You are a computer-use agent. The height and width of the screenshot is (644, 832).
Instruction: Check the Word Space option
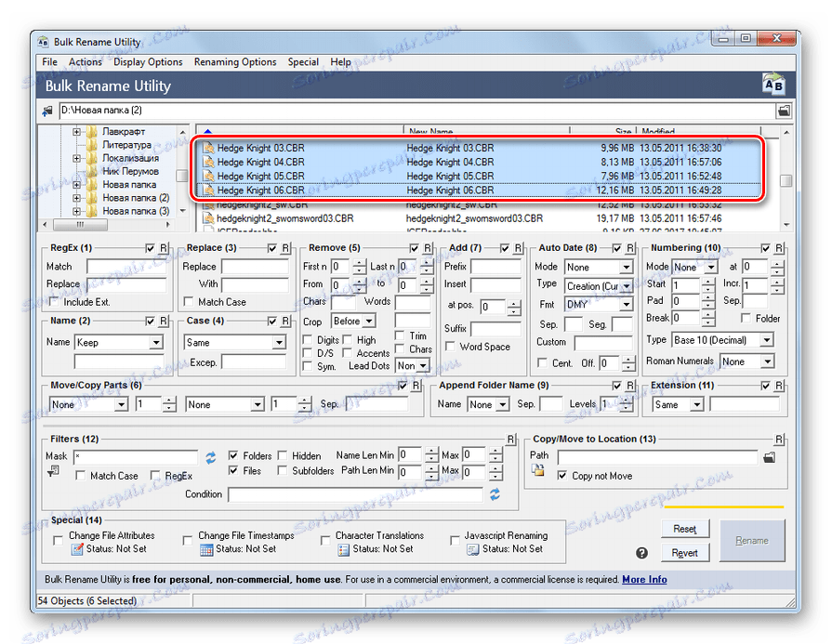click(451, 347)
